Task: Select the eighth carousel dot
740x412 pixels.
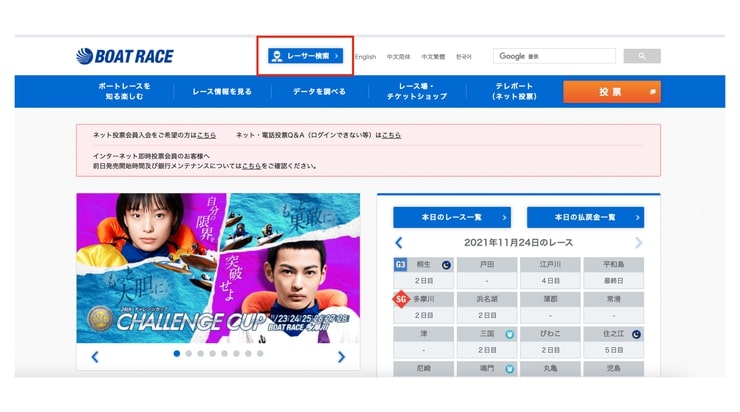Action: tap(260, 353)
